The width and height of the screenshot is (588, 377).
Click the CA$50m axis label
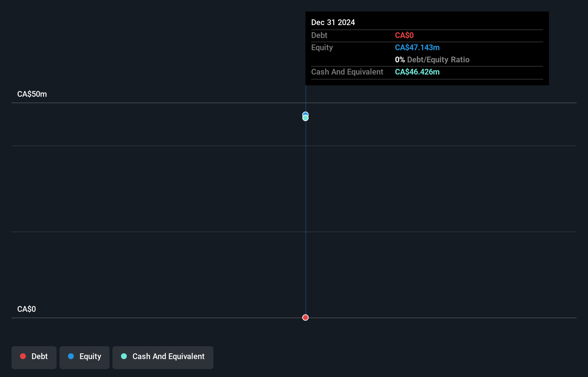[32, 94]
